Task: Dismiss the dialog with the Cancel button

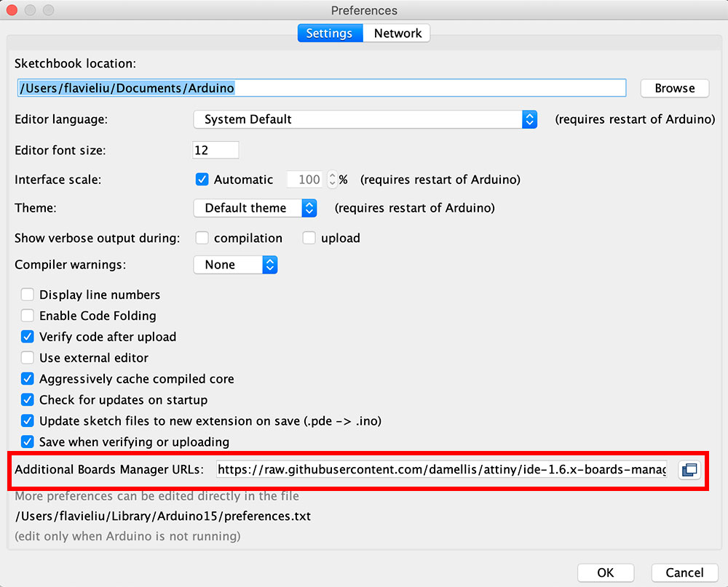Action: point(684,572)
